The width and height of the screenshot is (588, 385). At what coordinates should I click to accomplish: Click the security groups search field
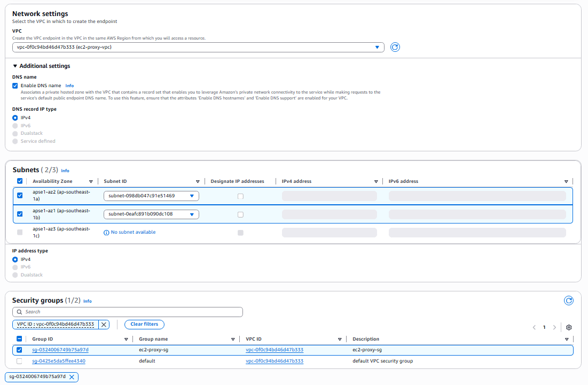point(128,312)
